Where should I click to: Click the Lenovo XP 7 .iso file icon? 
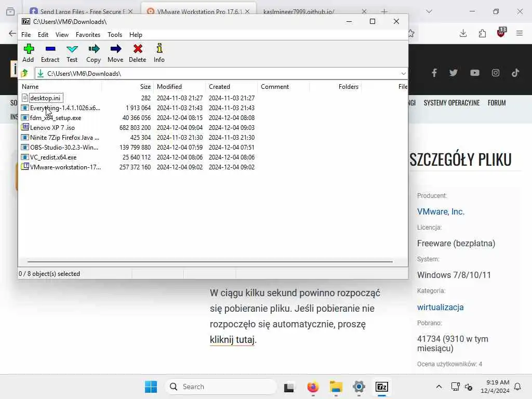[x=25, y=127]
